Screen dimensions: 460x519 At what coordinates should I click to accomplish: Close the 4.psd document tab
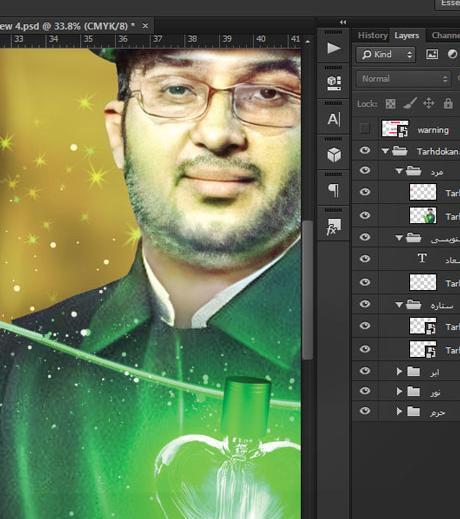click(x=145, y=26)
